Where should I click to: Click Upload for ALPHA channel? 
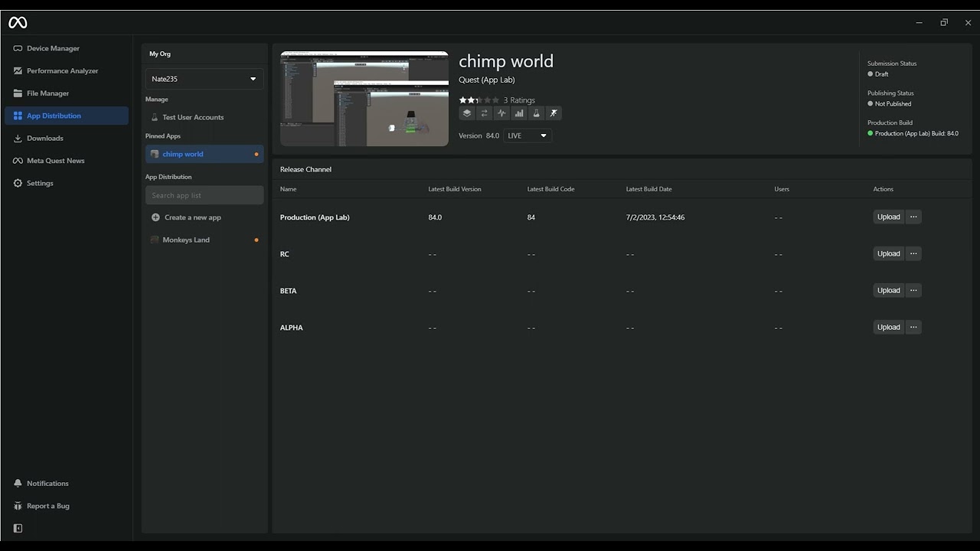[889, 328]
